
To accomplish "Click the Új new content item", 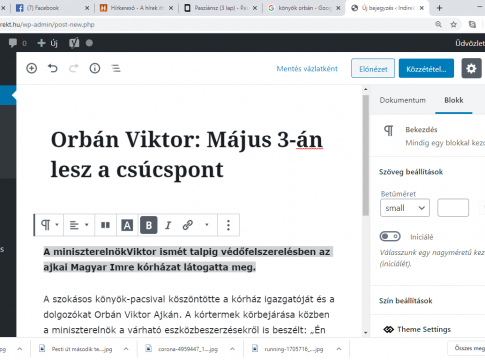I will tap(48, 43).
